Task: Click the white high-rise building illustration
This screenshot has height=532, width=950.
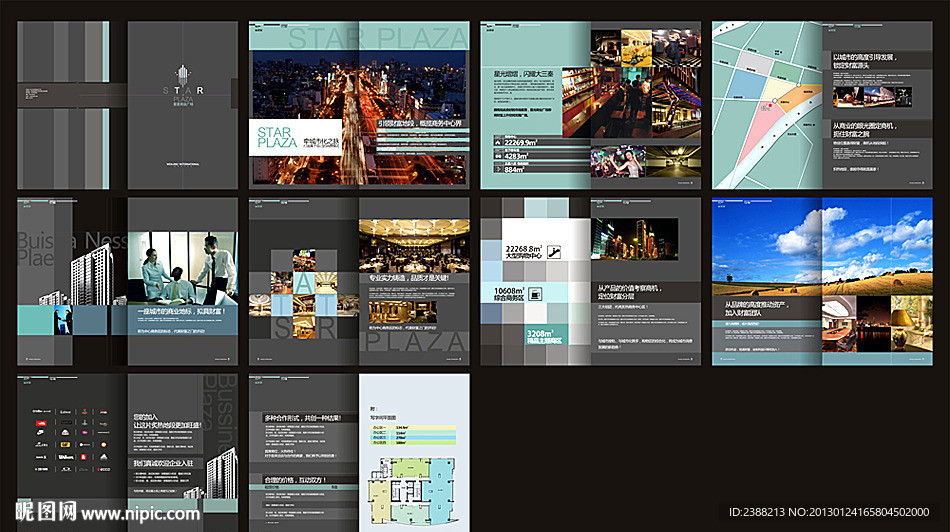Action: 90,276
